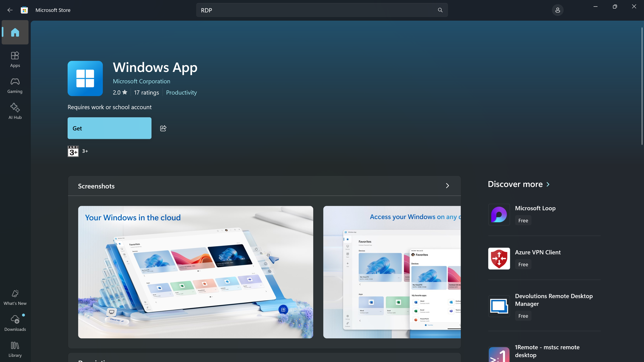Open the Microsoft Corporation publisher link
Screen dimensions: 644x362
point(141,81)
